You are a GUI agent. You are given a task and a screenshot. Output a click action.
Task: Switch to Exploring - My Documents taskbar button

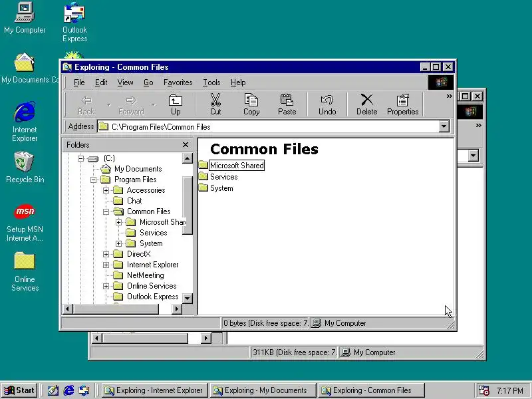point(263,390)
